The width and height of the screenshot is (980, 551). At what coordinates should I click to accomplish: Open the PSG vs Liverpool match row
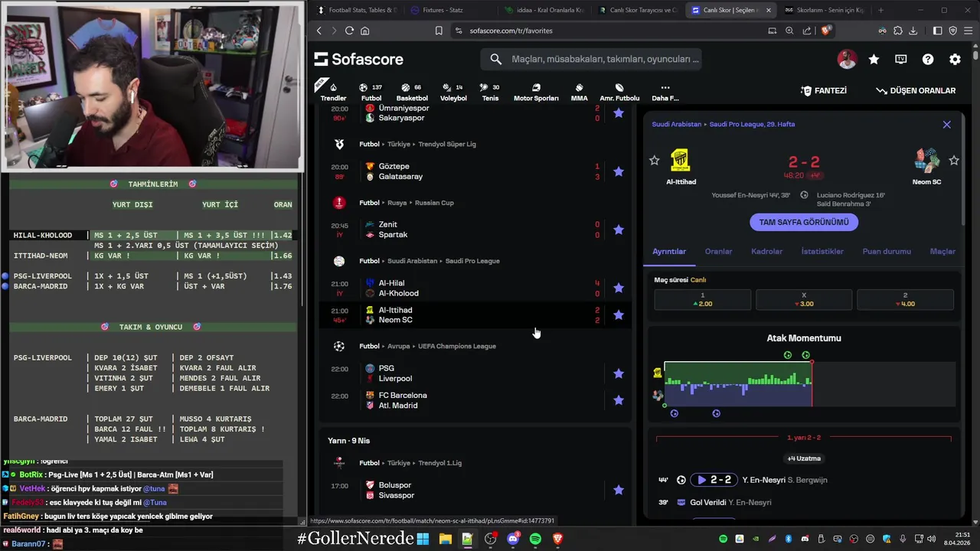[x=475, y=373]
